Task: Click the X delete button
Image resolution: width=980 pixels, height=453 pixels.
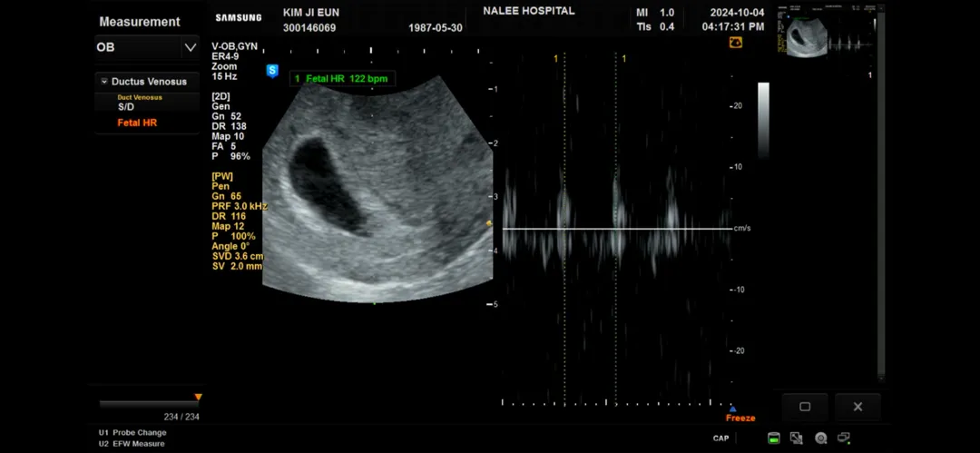Action: 857,407
